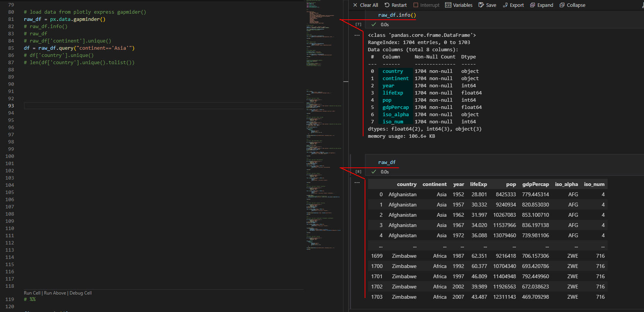Click the empty current line 93
The image size is (644, 312).
click(x=164, y=106)
